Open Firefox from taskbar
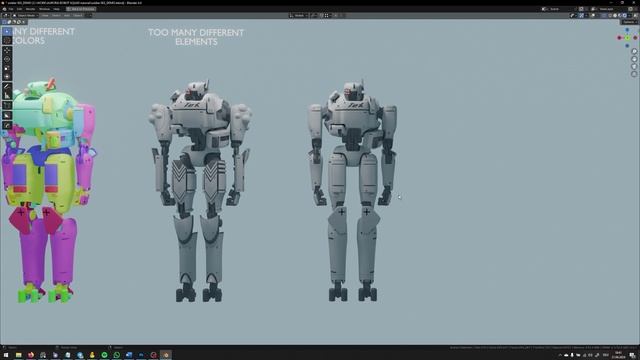This screenshot has height=360, width=640. (x=31, y=355)
